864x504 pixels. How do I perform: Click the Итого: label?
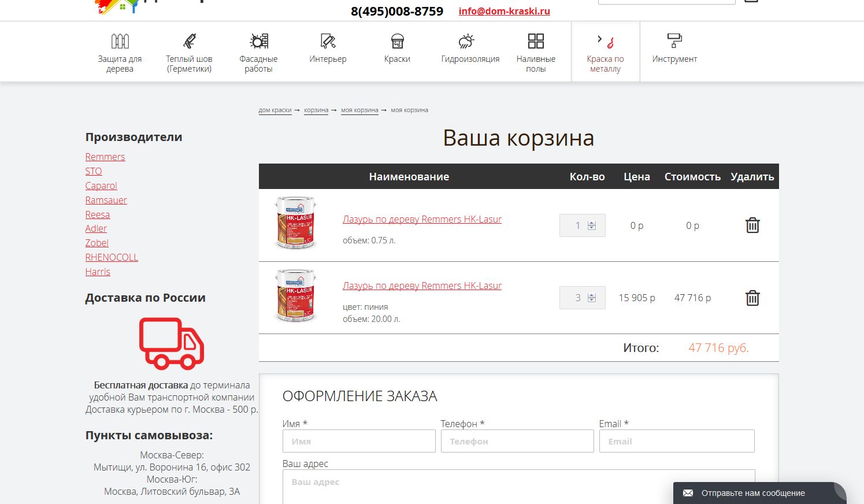[641, 348]
